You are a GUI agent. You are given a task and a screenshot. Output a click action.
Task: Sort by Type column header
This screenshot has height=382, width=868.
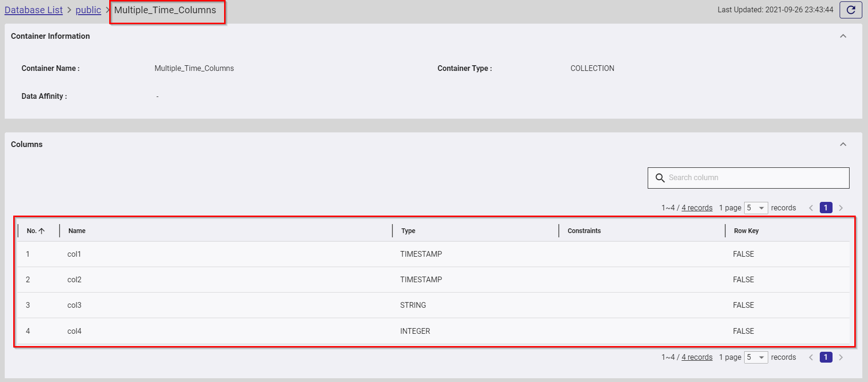(x=408, y=231)
